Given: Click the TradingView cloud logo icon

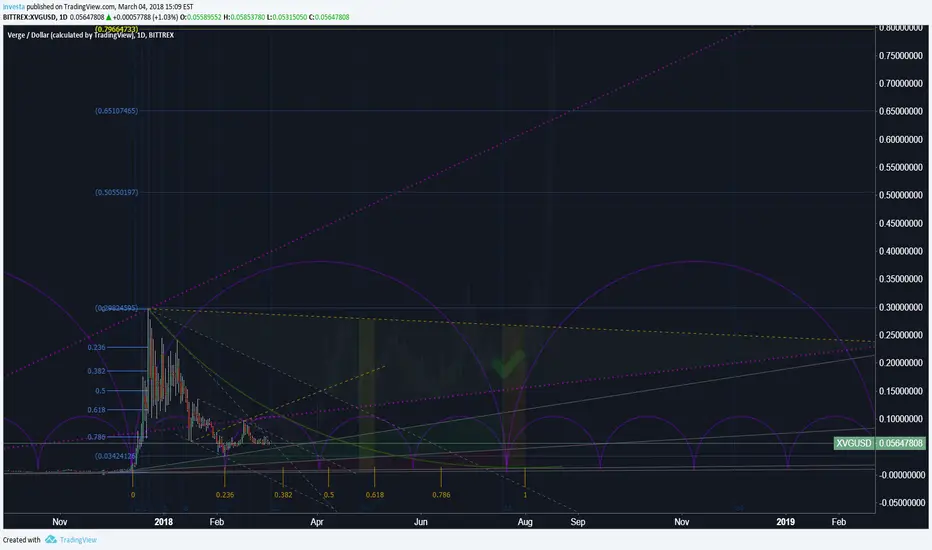Looking at the screenshot, I should click(51, 539).
